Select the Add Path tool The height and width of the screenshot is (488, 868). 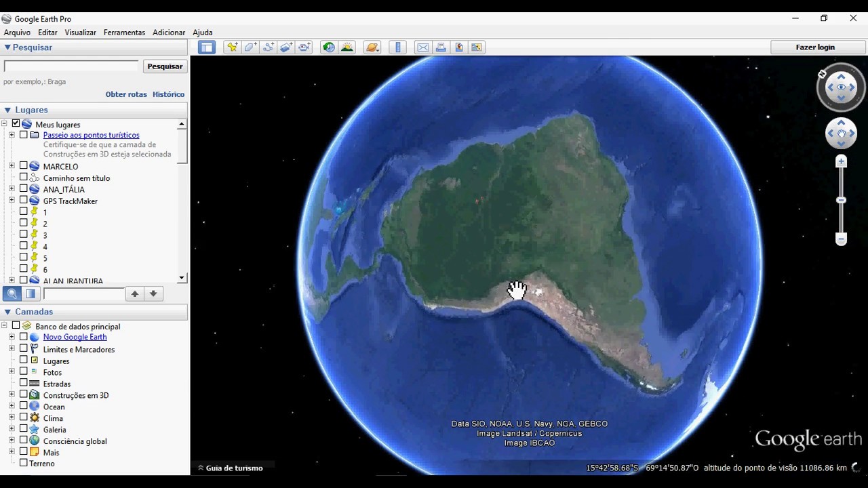click(x=269, y=47)
